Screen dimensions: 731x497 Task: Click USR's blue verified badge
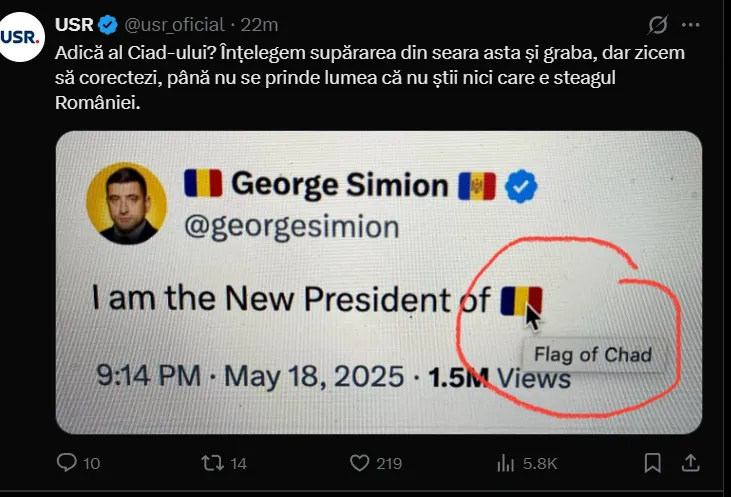click(x=110, y=24)
